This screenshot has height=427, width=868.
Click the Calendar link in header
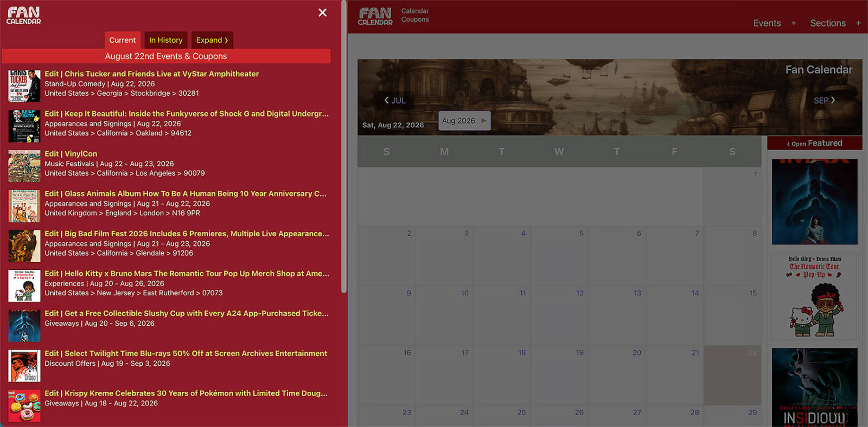coord(415,11)
